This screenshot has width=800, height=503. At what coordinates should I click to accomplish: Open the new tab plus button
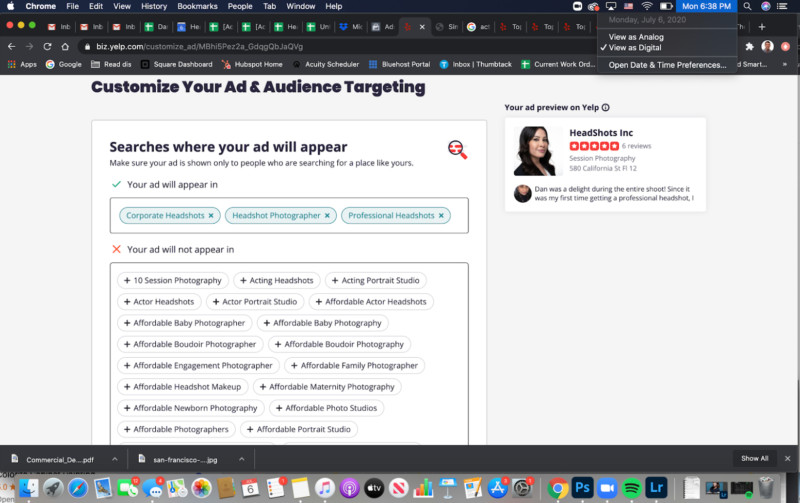point(762,27)
